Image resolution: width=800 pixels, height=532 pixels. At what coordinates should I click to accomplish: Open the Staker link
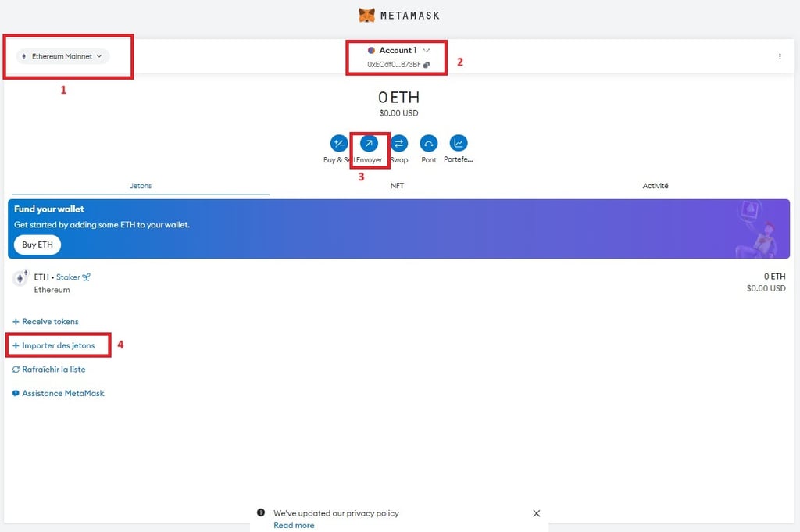(x=73, y=277)
